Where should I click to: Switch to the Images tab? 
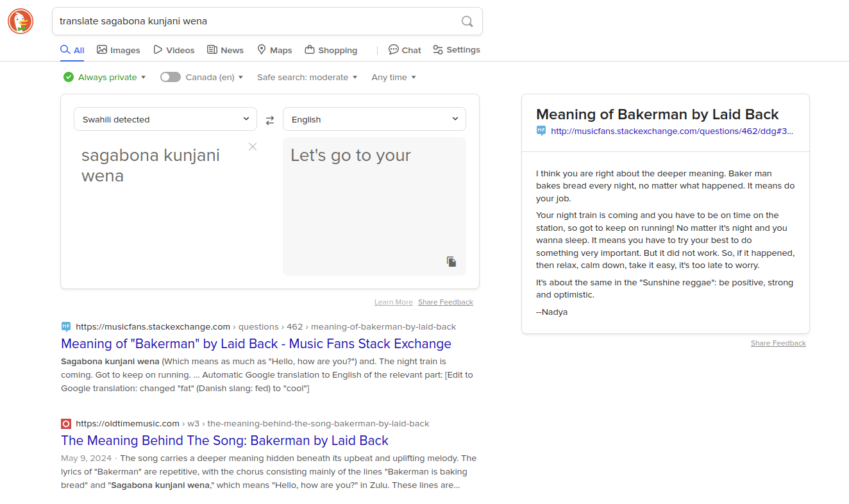pyautogui.click(x=119, y=50)
